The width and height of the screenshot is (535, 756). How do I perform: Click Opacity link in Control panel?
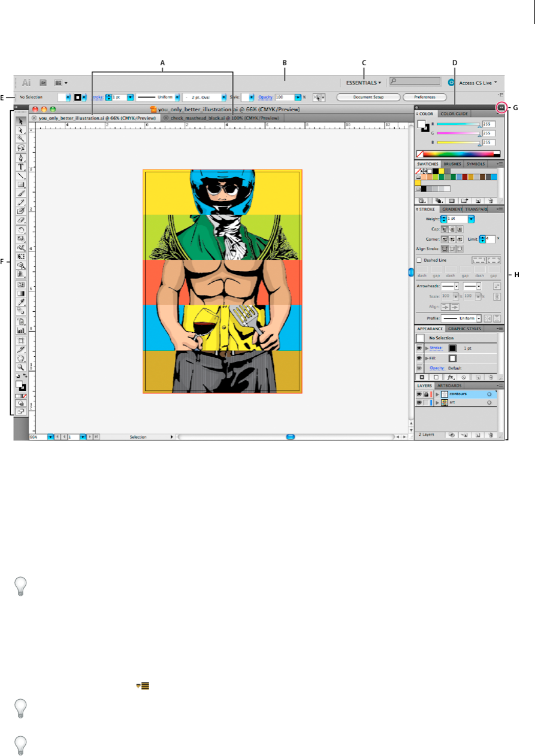tap(265, 96)
